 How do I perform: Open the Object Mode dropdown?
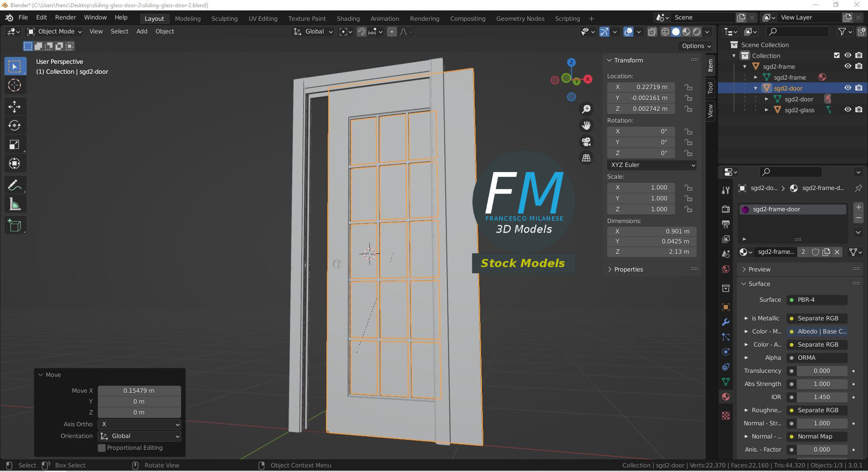point(55,31)
